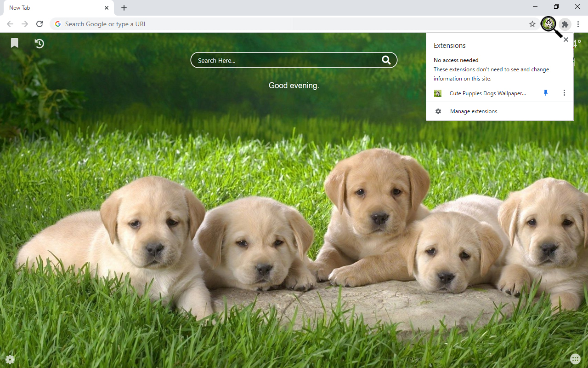Close the New Tab tab
588x368 pixels.
pyautogui.click(x=107, y=8)
